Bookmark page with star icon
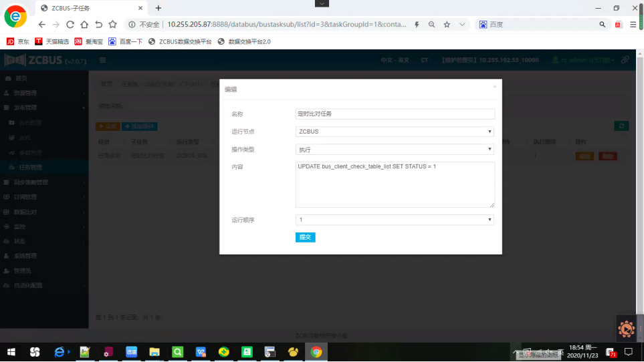This screenshot has height=362, width=644. (447, 24)
